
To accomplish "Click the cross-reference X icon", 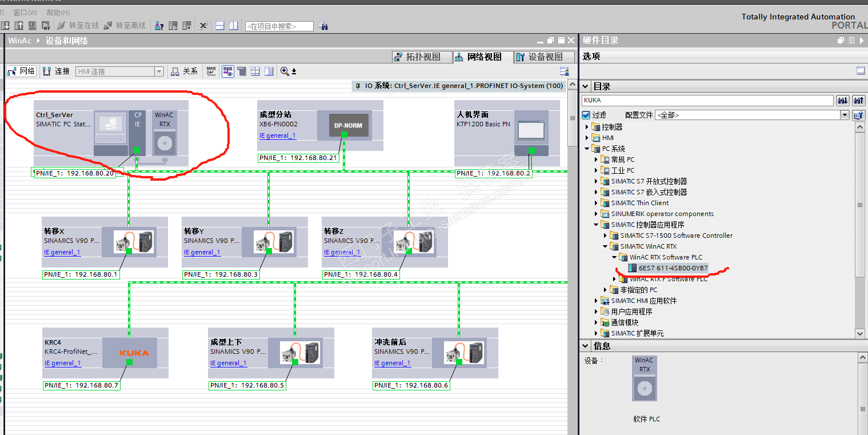I will (x=203, y=26).
